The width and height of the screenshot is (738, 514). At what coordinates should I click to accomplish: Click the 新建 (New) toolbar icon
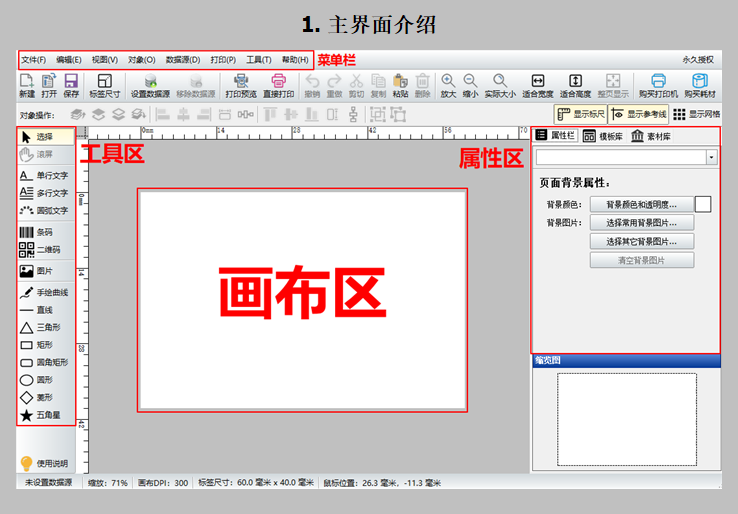(x=27, y=86)
